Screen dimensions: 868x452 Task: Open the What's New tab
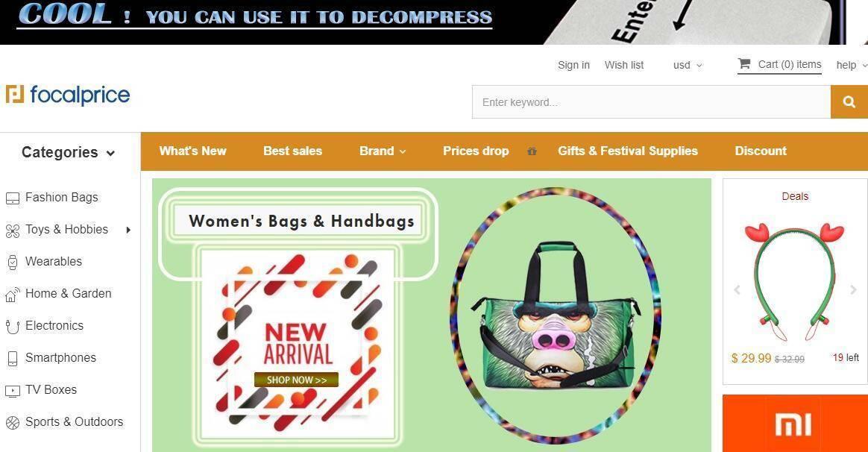click(192, 151)
